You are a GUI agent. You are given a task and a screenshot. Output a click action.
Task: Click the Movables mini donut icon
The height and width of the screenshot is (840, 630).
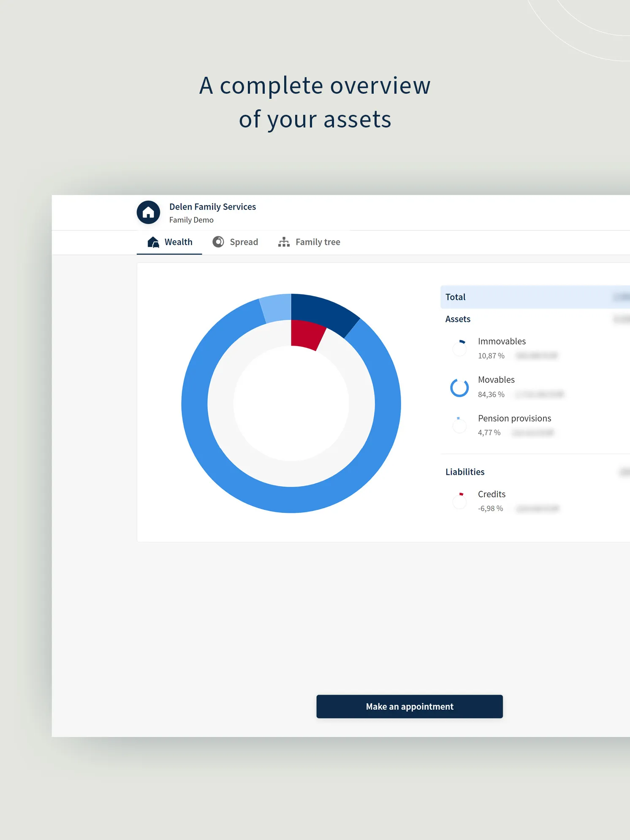click(x=459, y=387)
